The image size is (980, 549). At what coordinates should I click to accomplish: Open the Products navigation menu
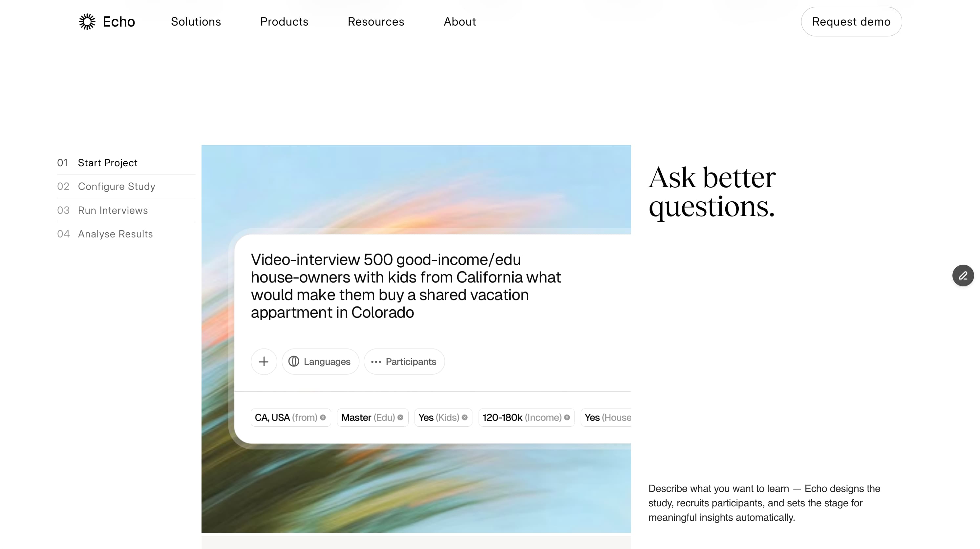(284, 22)
